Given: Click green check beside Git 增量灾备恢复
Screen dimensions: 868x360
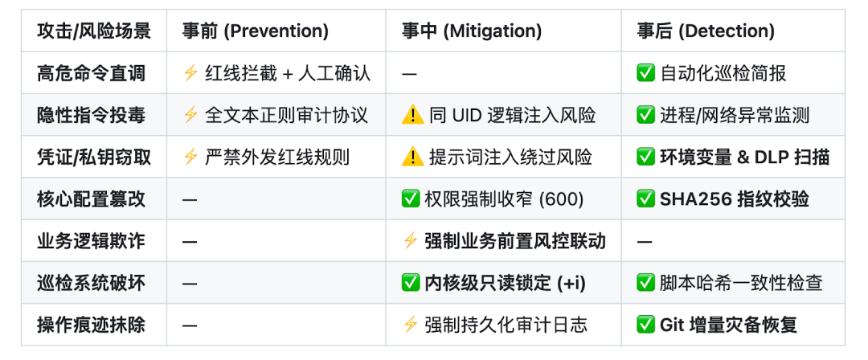Looking at the screenshot, I should 646,325.
